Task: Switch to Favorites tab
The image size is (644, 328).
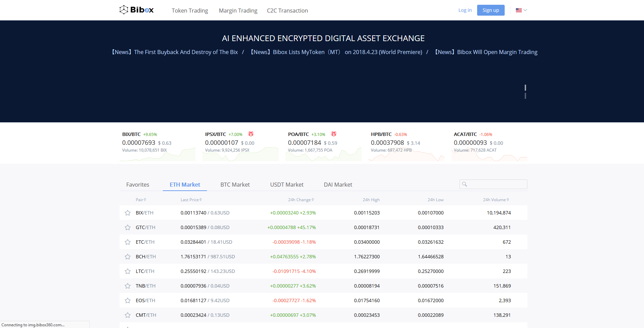Action: [138, 185]
